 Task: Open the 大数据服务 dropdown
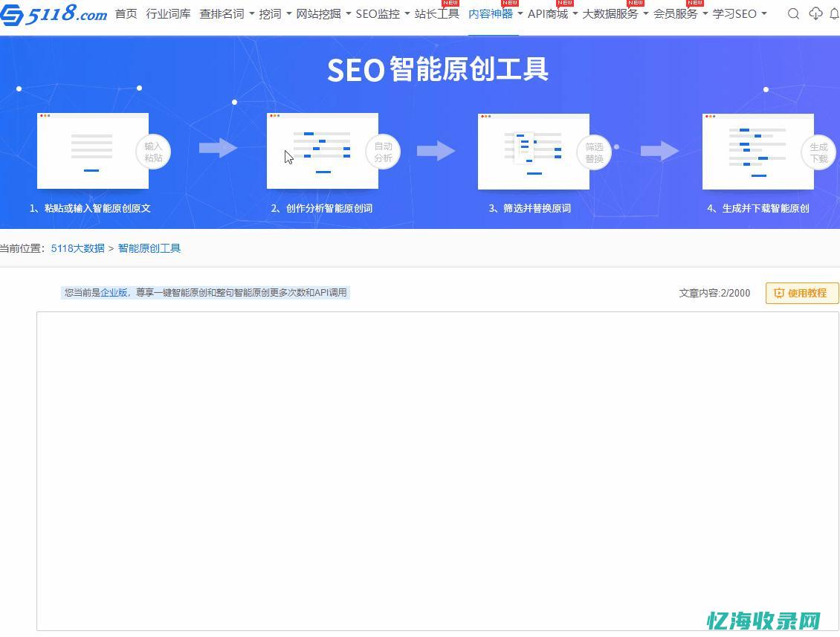(x=610, y=13)
